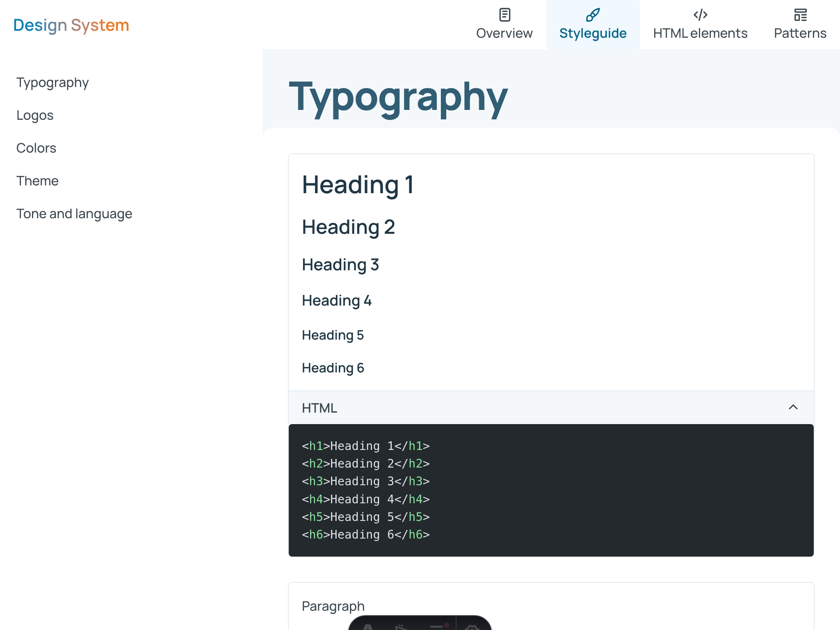This screenshot has height=630, width=840.
Task: Click the Overview document icon
Action: [x=504, y=15]
